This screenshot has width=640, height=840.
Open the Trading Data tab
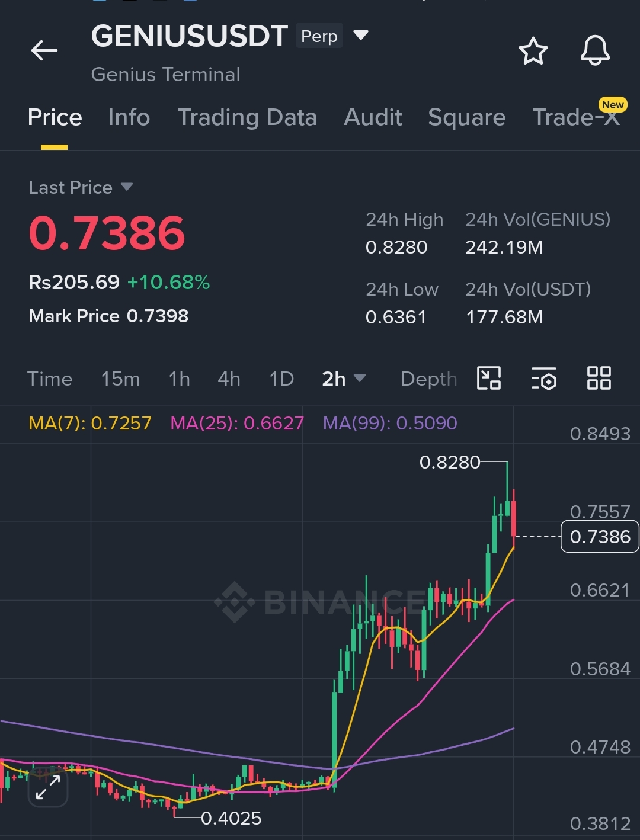(247, 117)
